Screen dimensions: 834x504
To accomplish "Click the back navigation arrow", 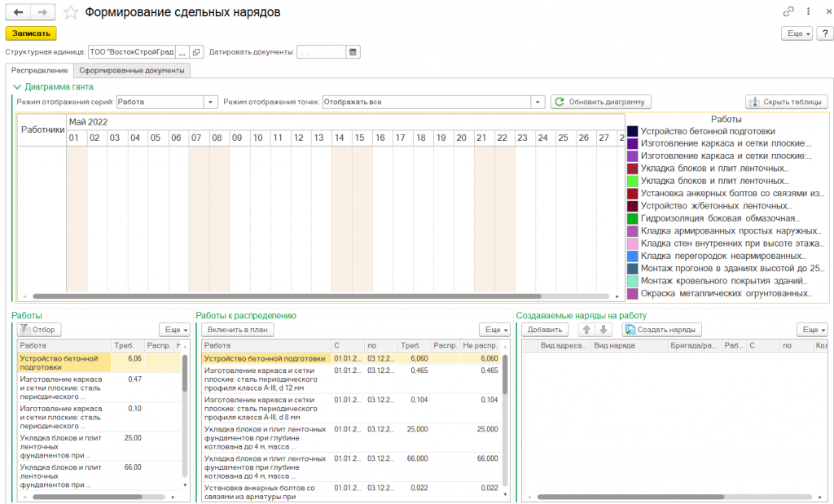I will click(18, 12).
